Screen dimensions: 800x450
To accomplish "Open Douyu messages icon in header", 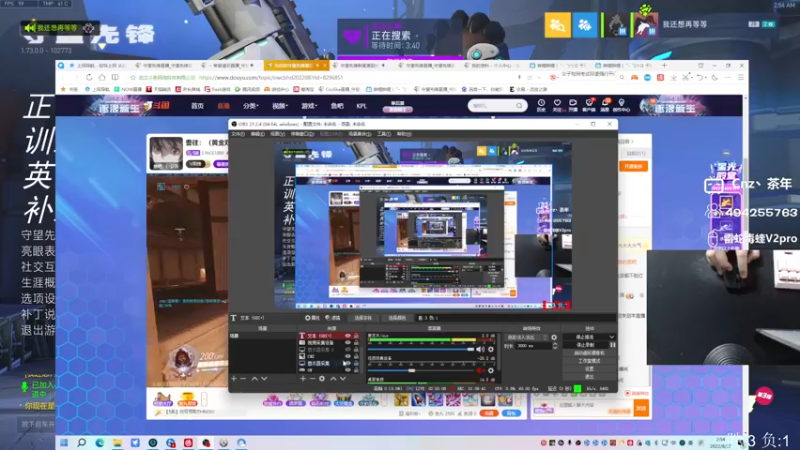I will point(605,105).
